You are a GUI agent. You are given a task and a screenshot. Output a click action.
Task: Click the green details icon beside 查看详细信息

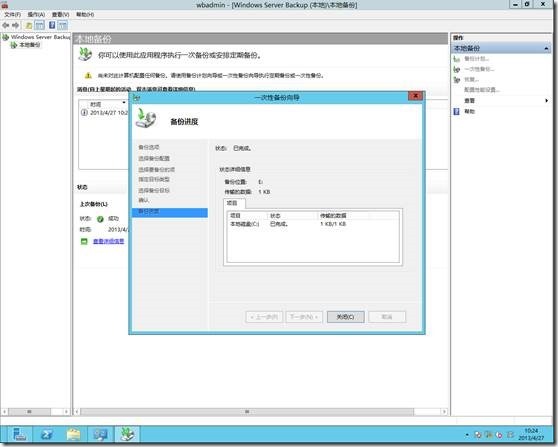pos(84,241)
